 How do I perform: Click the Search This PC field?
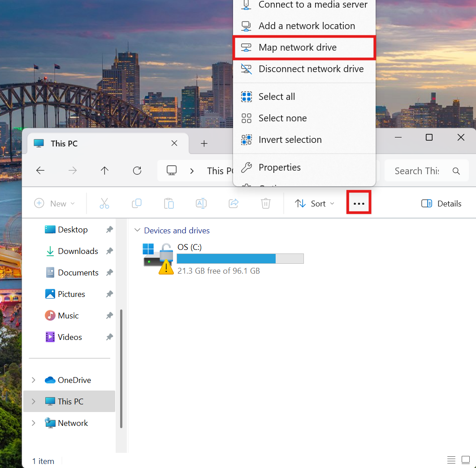tap(426, 171)
